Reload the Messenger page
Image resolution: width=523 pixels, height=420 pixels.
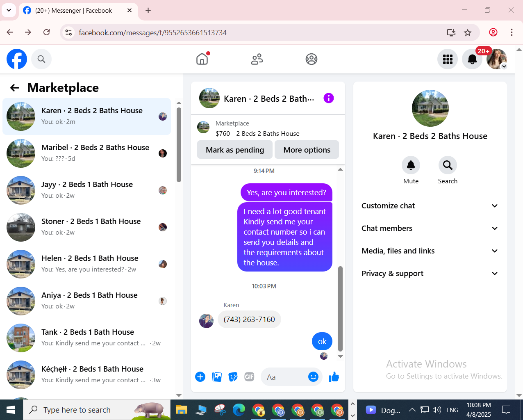click(x=47, y=32)
